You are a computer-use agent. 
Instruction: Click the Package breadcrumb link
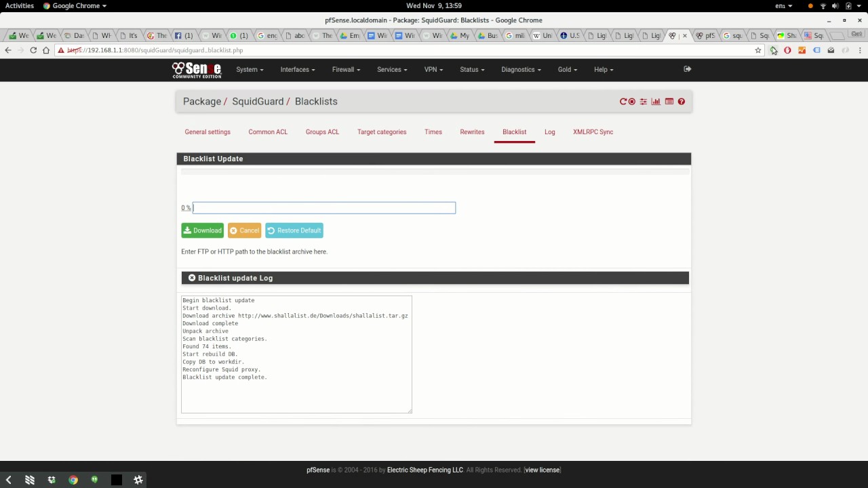click(x=202, y=101)
